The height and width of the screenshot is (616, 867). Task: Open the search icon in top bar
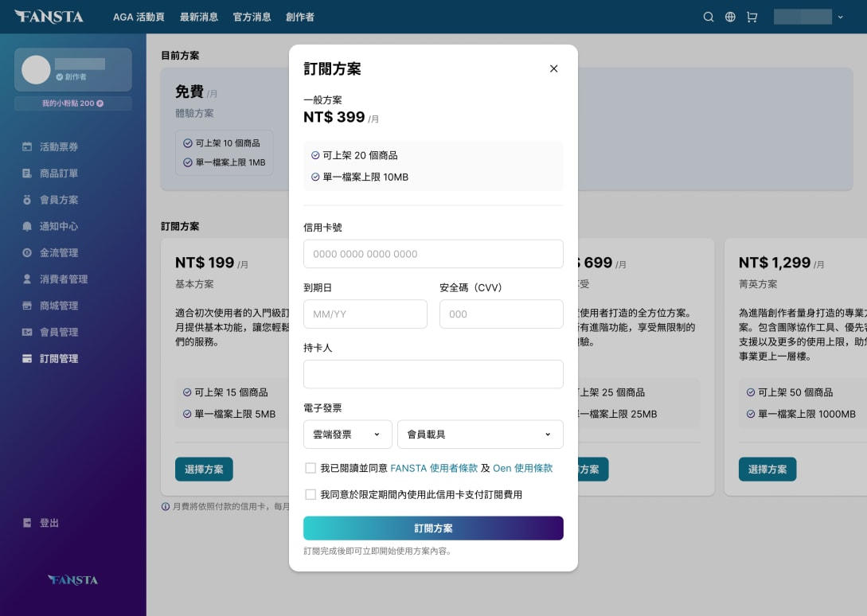click(x=709, y=17)
